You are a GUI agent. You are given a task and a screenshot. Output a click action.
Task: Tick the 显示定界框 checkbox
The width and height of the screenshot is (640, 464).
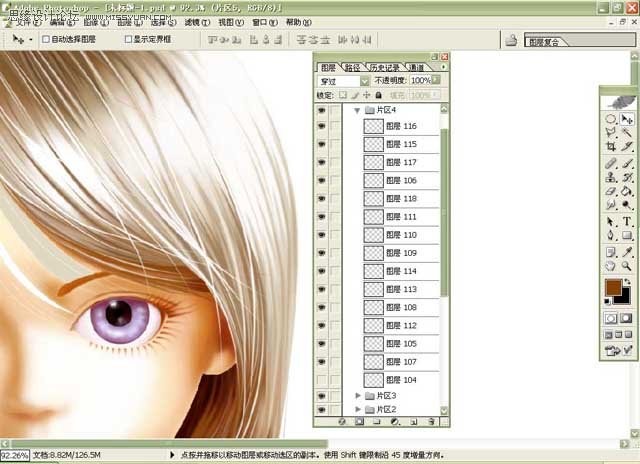[x=128, y=39]
